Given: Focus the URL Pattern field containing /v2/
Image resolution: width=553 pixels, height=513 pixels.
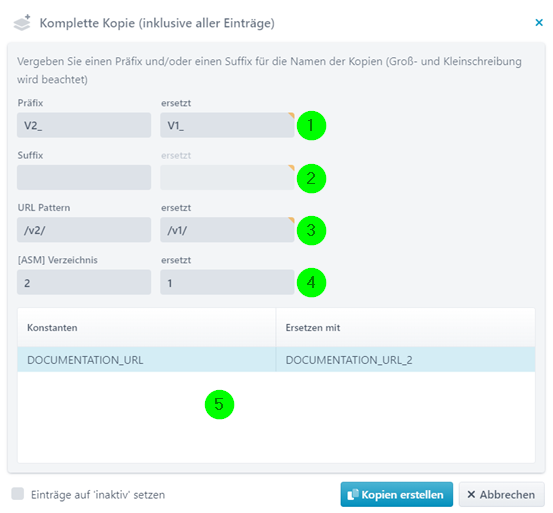Looking at the screenshot, I should pyautogui.click(x=84, y=230).
